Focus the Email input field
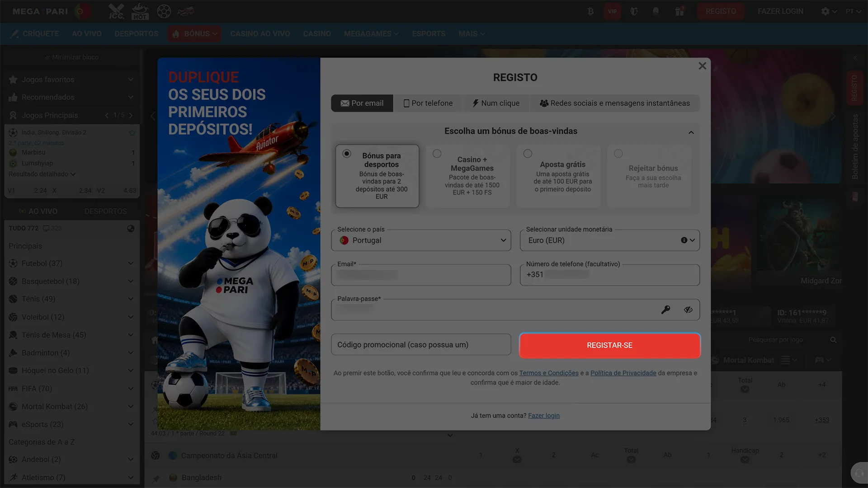The image size is (868, 488). [421, 275]
